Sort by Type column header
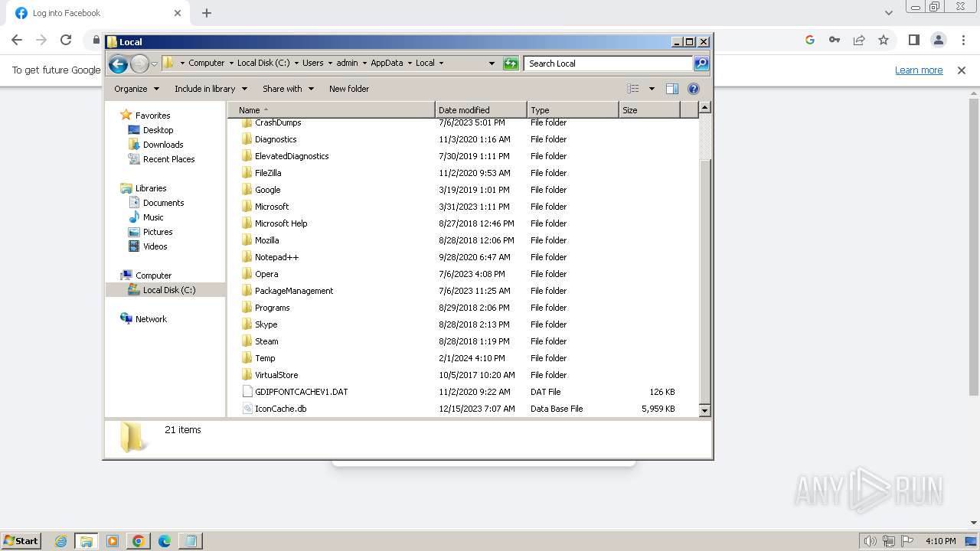 click(x=573, y=110)
